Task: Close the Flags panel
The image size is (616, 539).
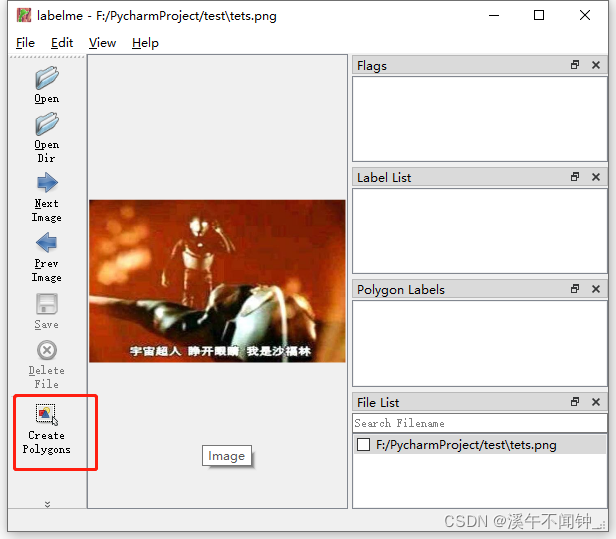Action: (x=596, y=65)
